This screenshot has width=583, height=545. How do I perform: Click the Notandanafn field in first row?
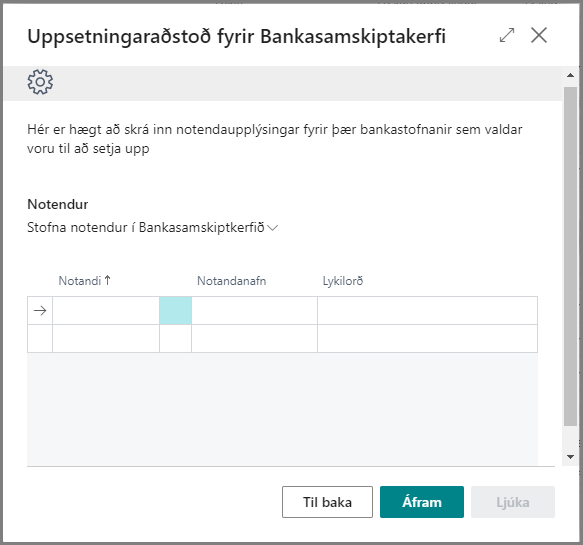254,310
